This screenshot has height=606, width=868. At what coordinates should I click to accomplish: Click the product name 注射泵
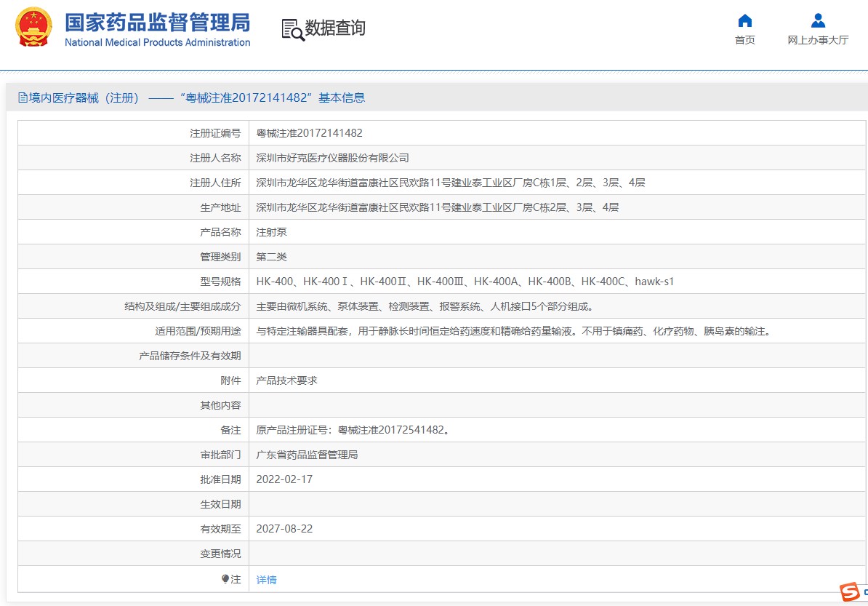coord(271,232)
